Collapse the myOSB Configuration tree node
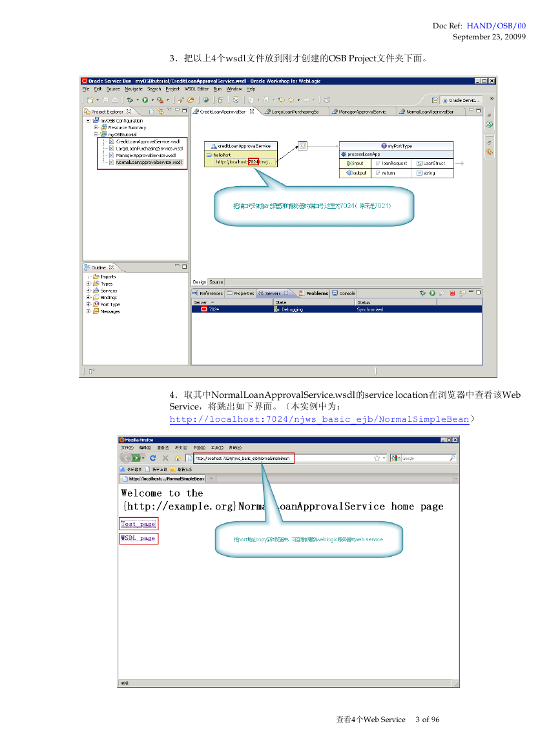This screenshot has width=560, height=746. click(88, 120)
